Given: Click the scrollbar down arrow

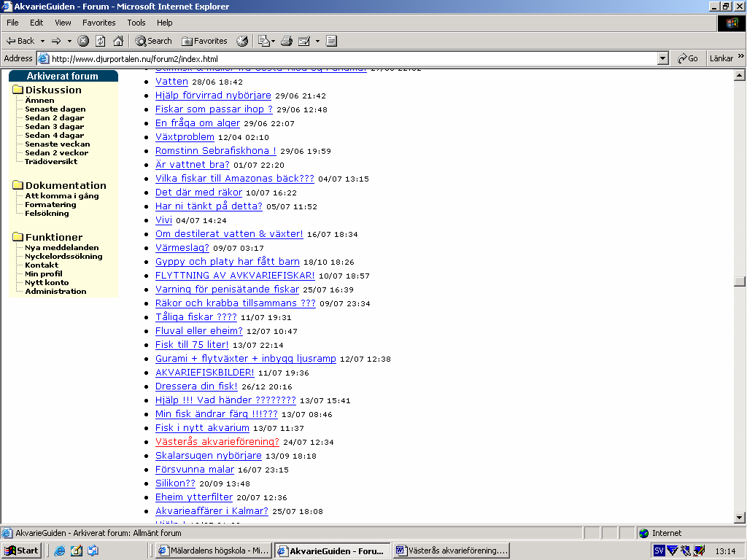Looking at the screenshot, I should (x=740, y=518).
